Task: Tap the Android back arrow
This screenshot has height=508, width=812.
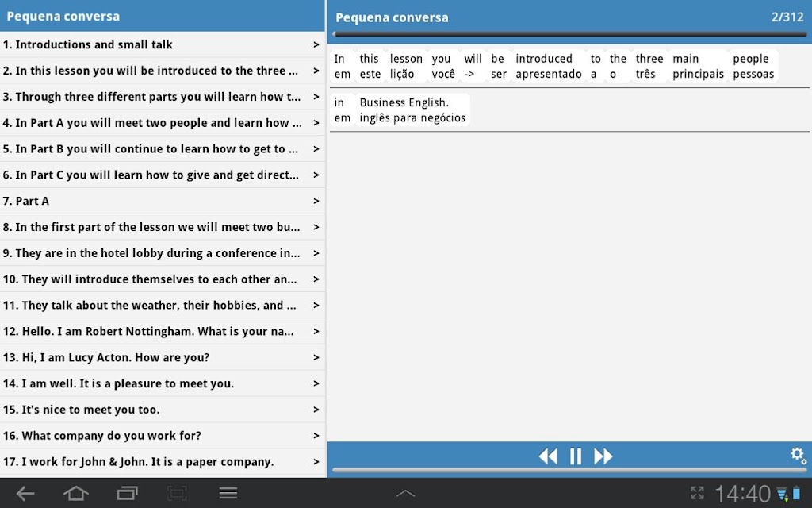Action: 25,494
